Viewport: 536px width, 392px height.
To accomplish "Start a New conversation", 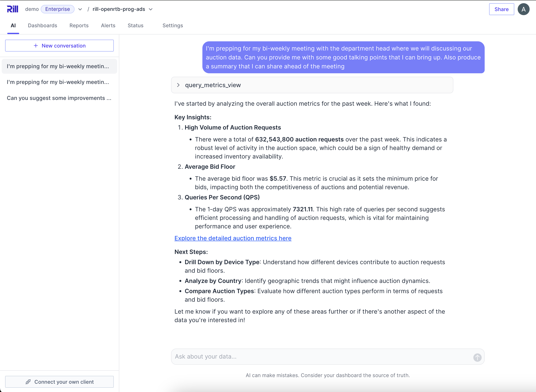I will [59, 46].
